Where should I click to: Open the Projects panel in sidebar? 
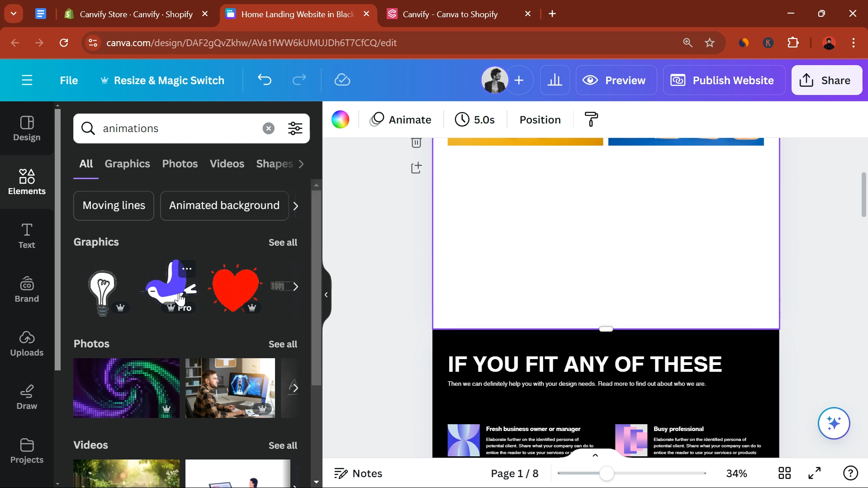point(27,451)
